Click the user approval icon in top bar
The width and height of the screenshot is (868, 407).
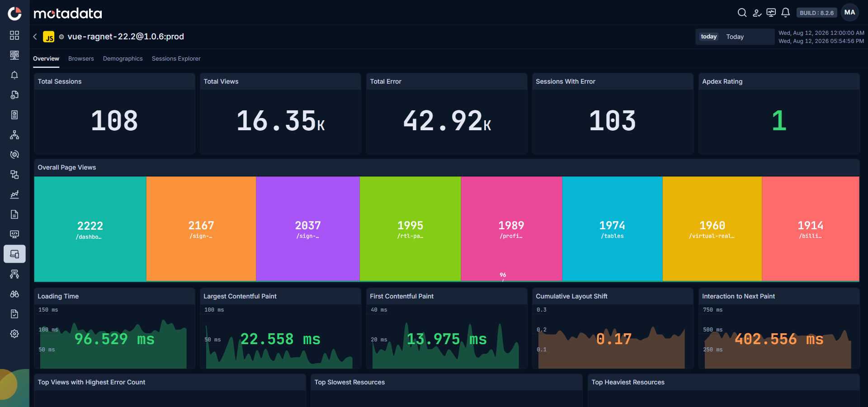pos(757,13)
